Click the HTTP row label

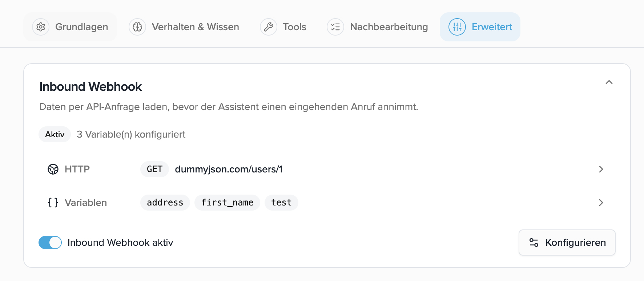pos(77,169)
